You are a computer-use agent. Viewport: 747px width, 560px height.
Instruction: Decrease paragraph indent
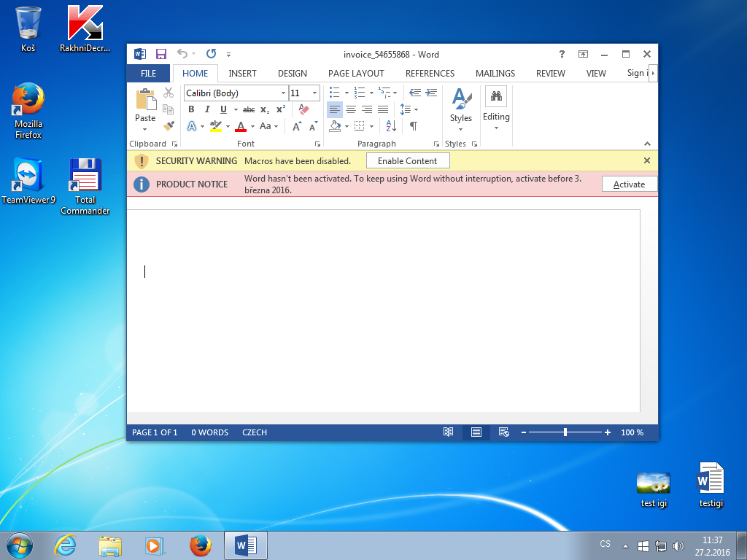[415, 93]
